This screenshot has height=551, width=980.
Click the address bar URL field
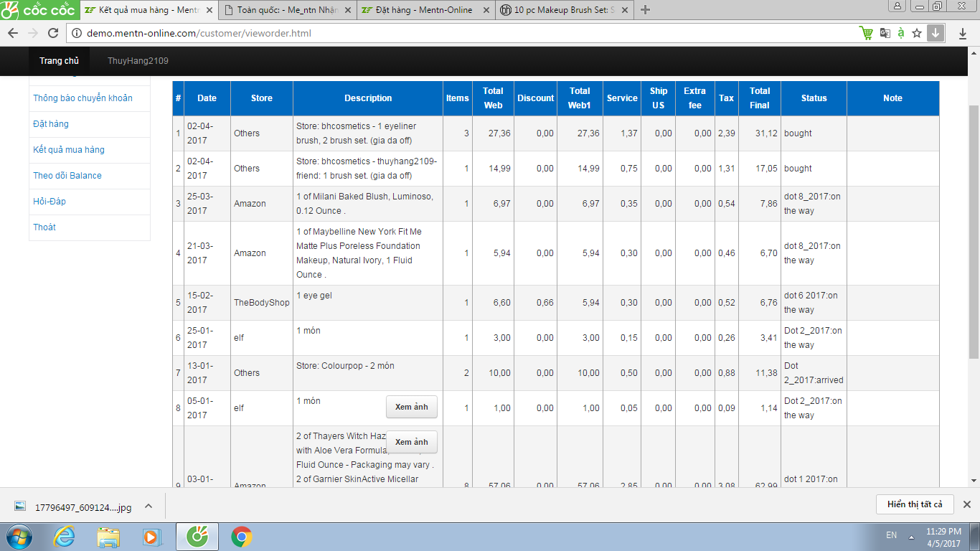[459, 33]
